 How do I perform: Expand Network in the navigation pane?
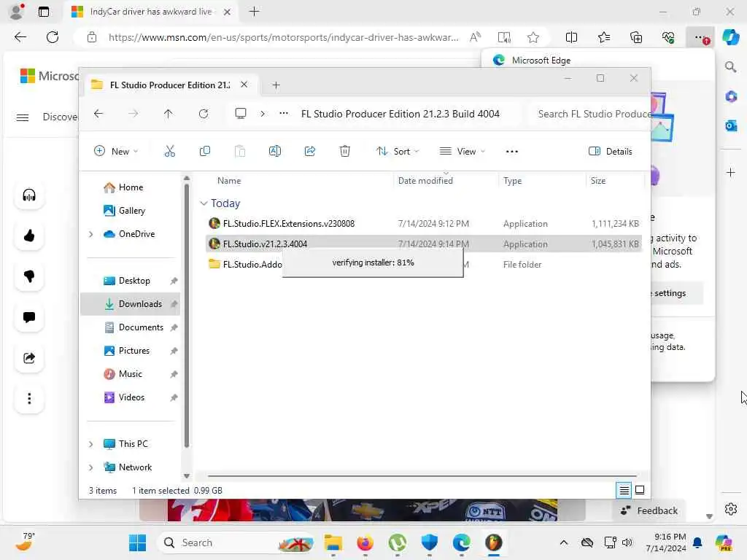[90, 467]
